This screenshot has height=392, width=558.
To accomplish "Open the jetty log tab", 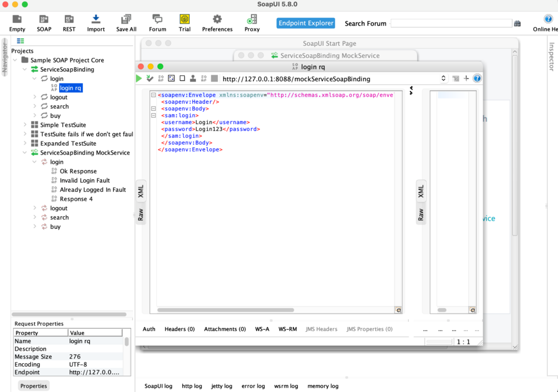I will point(222,386).
